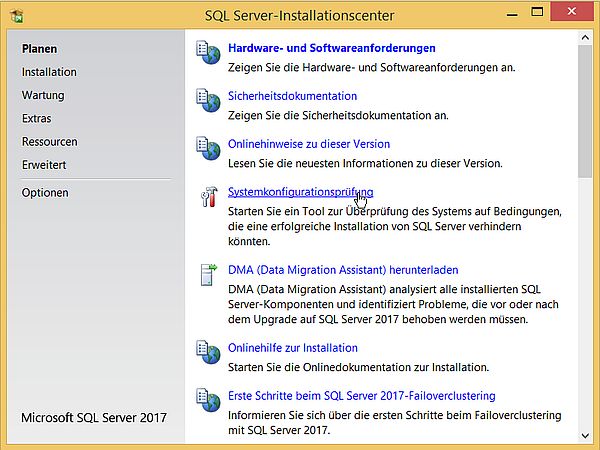This screenshot has width=600, height=450.
Task: Click the SQL Server setup icon in title bar
Action: [x=16, y=16]
